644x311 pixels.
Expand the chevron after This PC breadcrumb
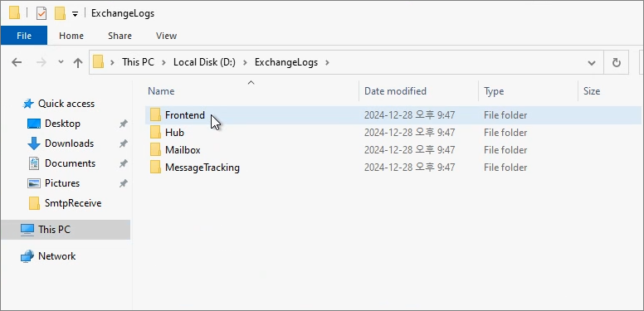click(163, 62)
